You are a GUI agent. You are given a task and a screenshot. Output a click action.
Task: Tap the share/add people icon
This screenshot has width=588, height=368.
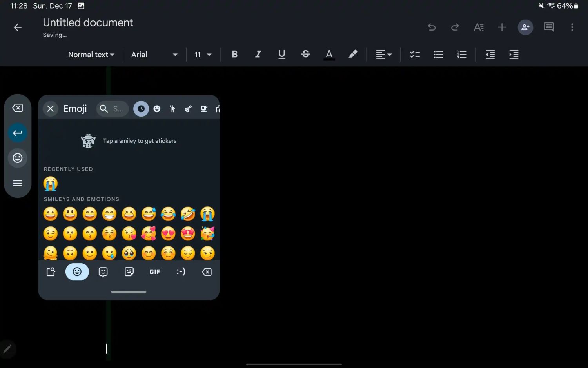(525, 27)
